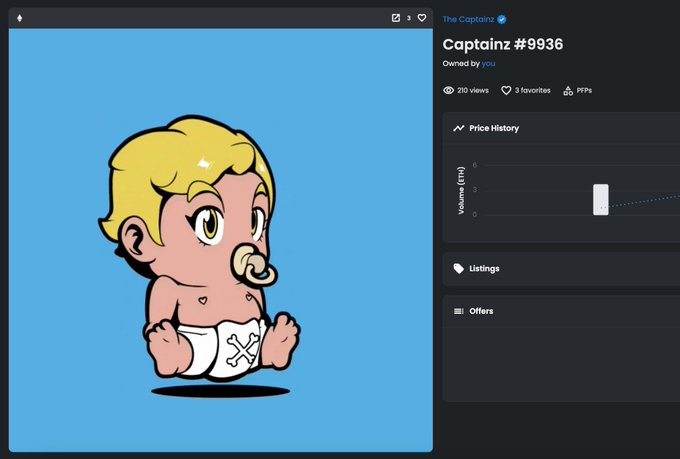Click the eye views icon

click(x=448, y=90)
